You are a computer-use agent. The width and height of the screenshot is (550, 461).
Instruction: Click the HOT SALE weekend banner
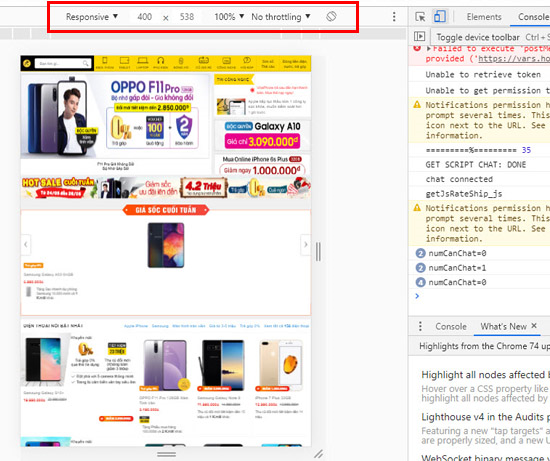coord(166,188)
